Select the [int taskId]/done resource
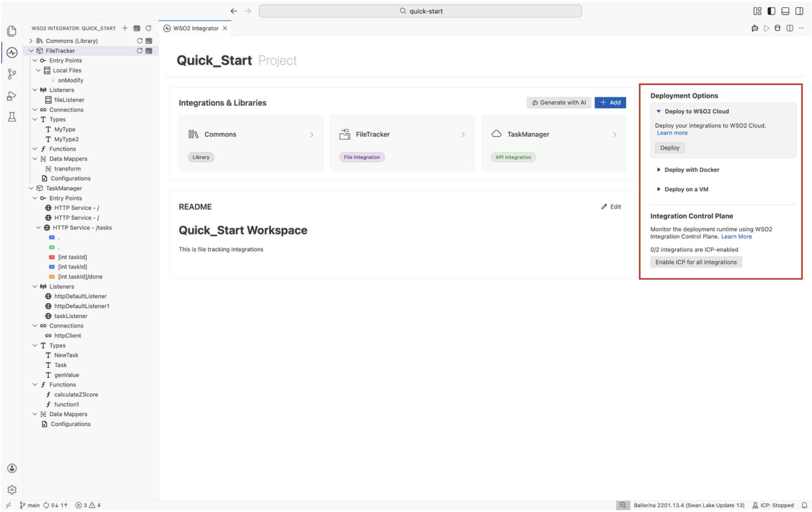The height and width of the screenshot is (512, 812). tap(80, 276)
